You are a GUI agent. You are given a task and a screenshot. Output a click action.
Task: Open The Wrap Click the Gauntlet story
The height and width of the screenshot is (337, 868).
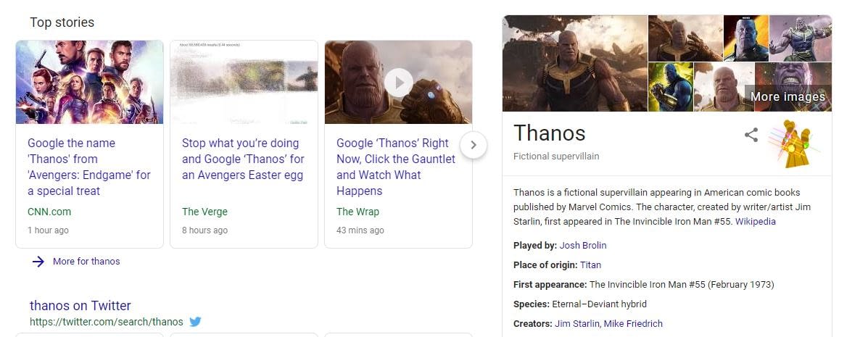(396, 167)
